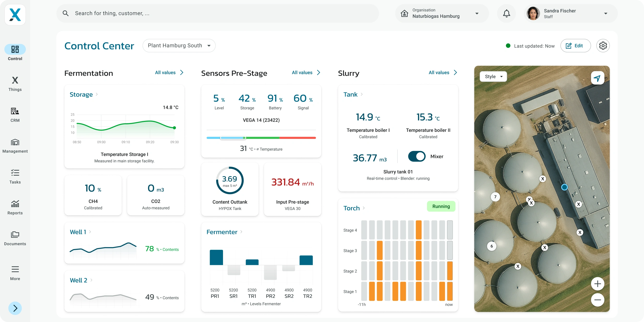View All values for Sensors Pre-Stage
644x322 pixels.
click(x=306, y=72)
